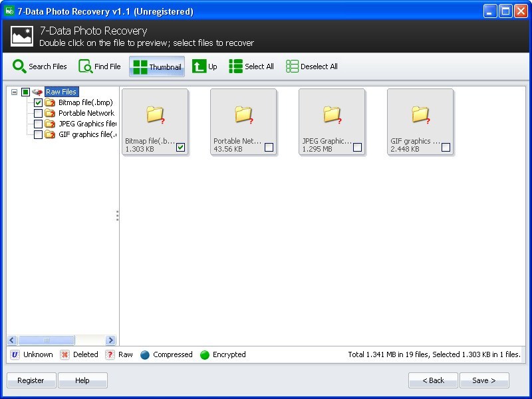
Task: Enable the JPEG Graphics file checkbox
Action: point(38,124)
